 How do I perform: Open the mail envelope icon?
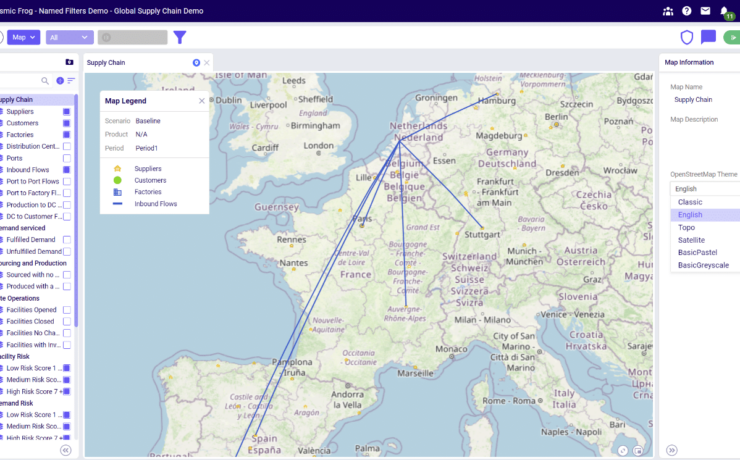coord(705,11)
